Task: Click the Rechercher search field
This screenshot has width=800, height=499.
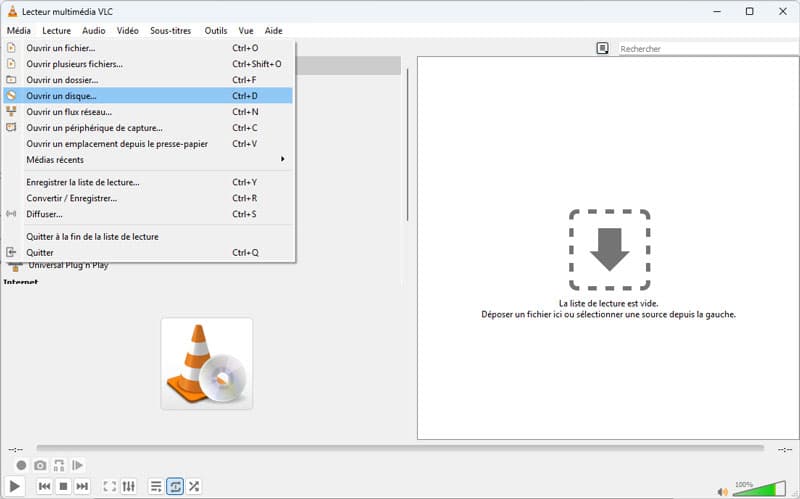Action: click(700, 48)
